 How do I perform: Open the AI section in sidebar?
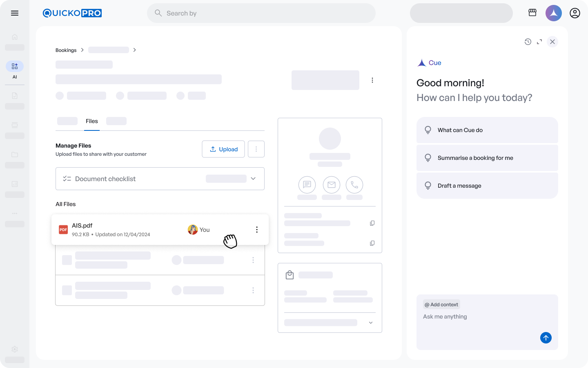[x=15, y=67]
